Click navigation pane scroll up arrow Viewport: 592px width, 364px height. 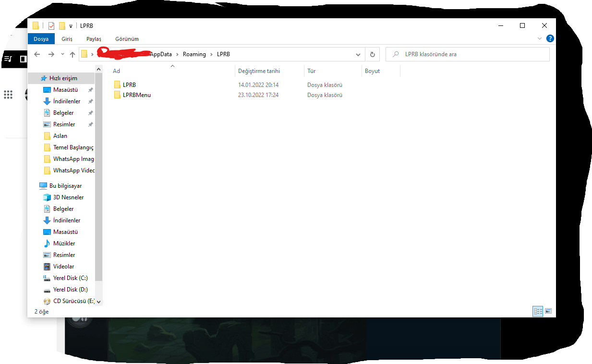99,70
